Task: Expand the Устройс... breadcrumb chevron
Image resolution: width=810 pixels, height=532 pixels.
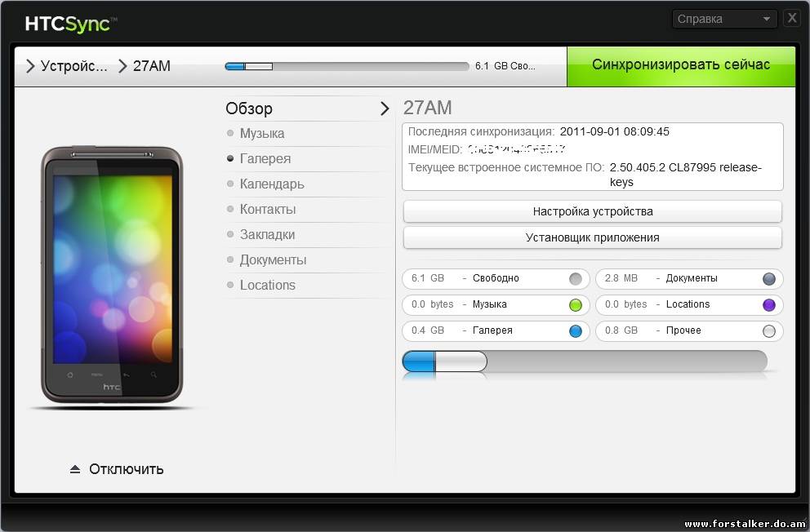Action: pos(30,66)
